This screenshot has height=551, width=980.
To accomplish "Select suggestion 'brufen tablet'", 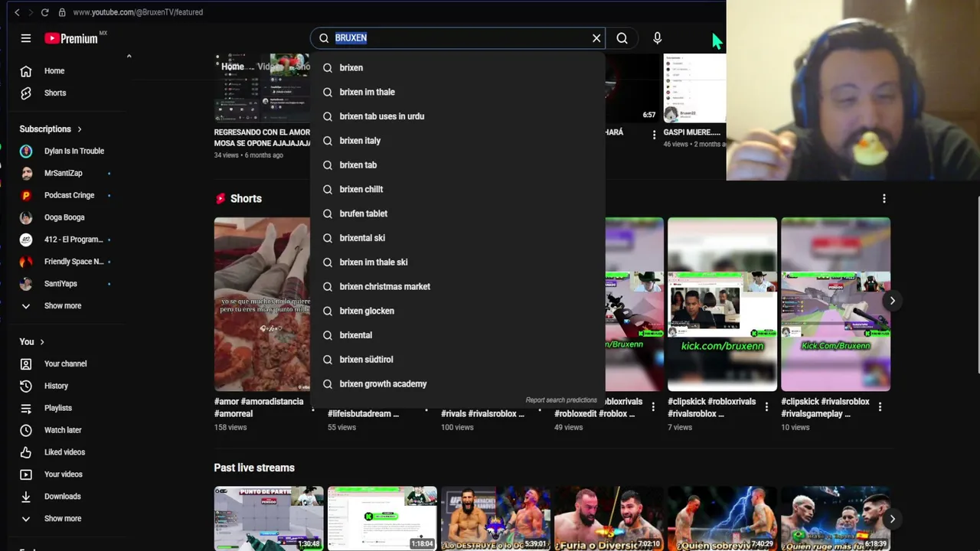I will (x=458, y=214).
